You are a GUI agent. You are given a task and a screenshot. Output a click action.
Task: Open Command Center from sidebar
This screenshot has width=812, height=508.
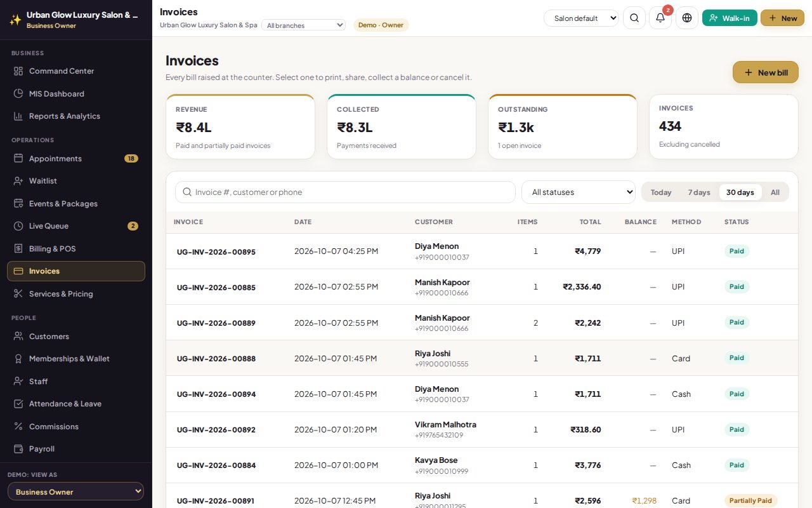click(76, 71)
